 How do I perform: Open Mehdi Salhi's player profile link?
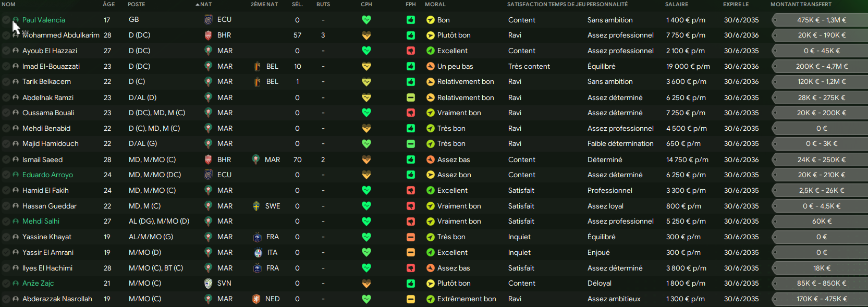(41, 222)
